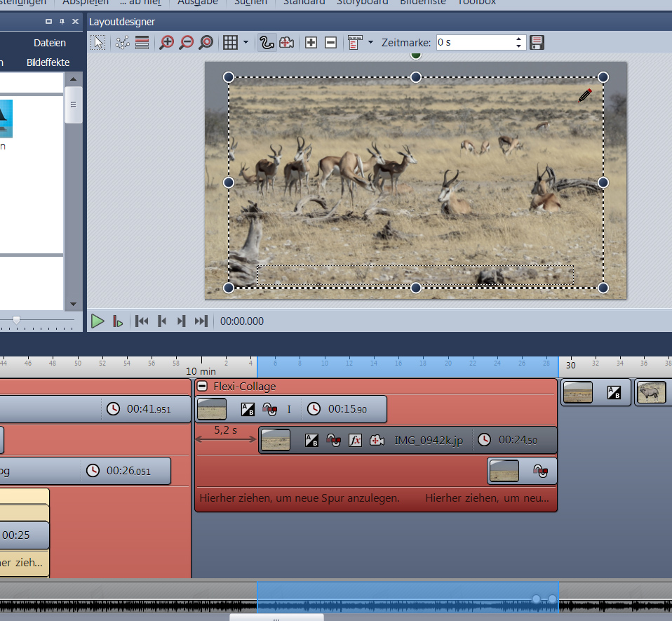The image size is (672, 621).
Task: Click the fx effect icon on IMG_0942k clip
Action: [x=356, y=441]
